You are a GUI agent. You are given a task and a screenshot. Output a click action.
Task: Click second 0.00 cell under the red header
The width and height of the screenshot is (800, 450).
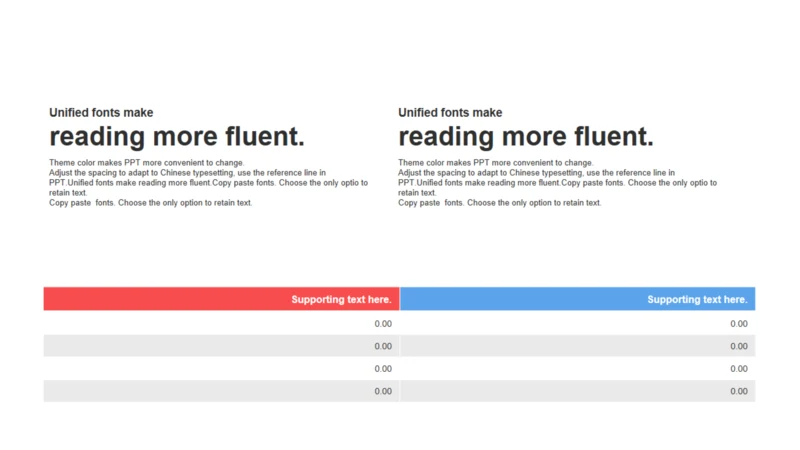point(221,346)
